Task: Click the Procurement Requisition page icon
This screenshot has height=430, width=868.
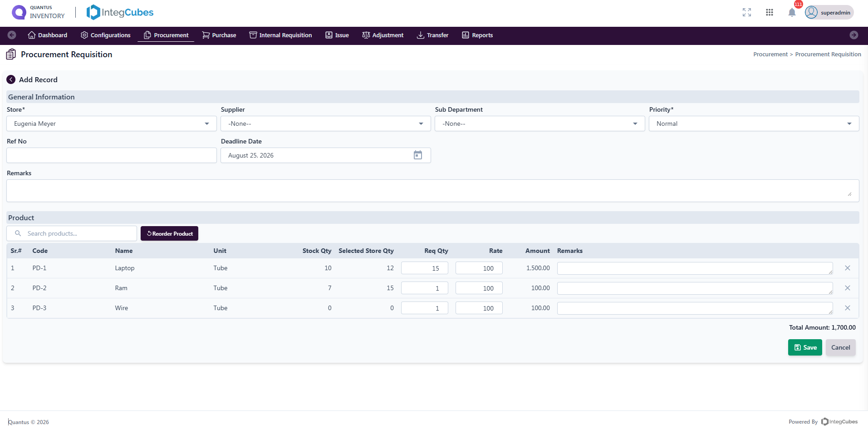Action: pos(11,54)
